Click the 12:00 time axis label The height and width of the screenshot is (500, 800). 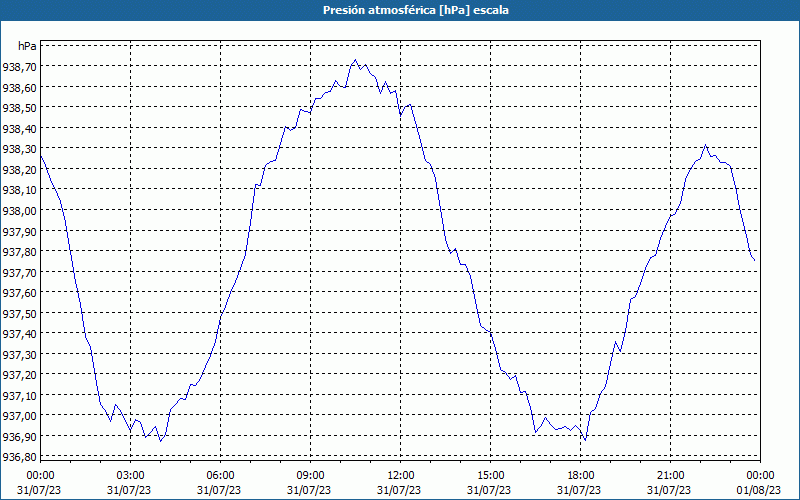[x=401, y=476]
